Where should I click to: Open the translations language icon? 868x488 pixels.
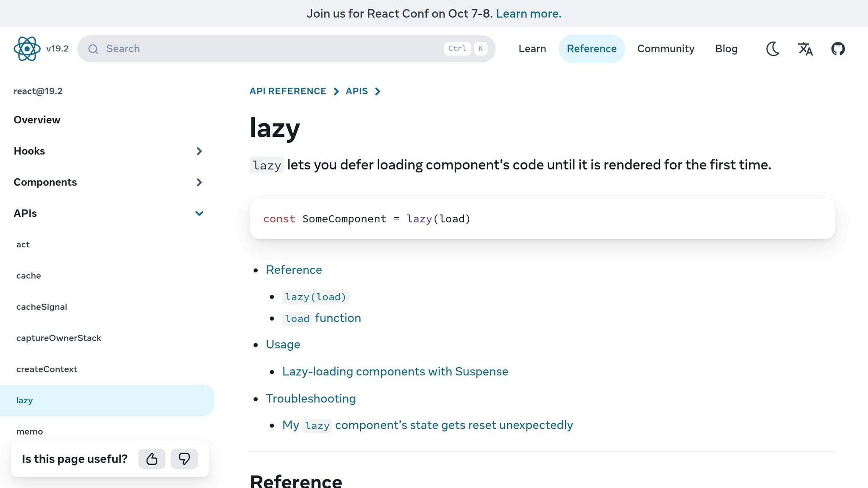(x=805, y=49)
